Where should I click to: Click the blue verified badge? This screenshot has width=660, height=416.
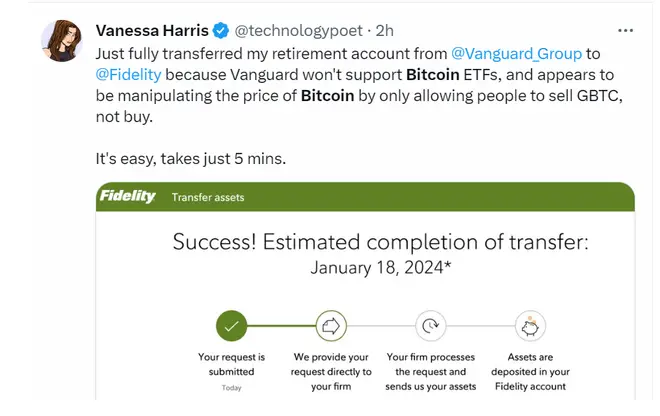[221, 30]
